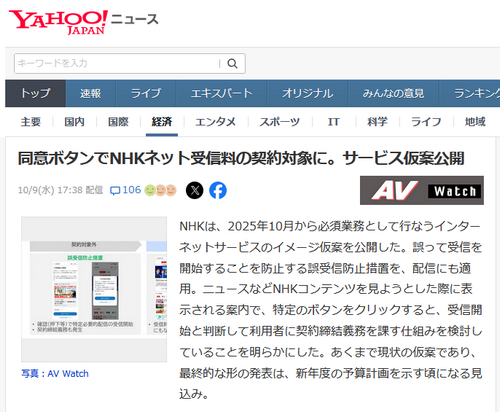Image resolution: width=500 pixels, height=412 pixels.
Task: Click the article headline about NHKネット受信料
Action: (241, 158)
